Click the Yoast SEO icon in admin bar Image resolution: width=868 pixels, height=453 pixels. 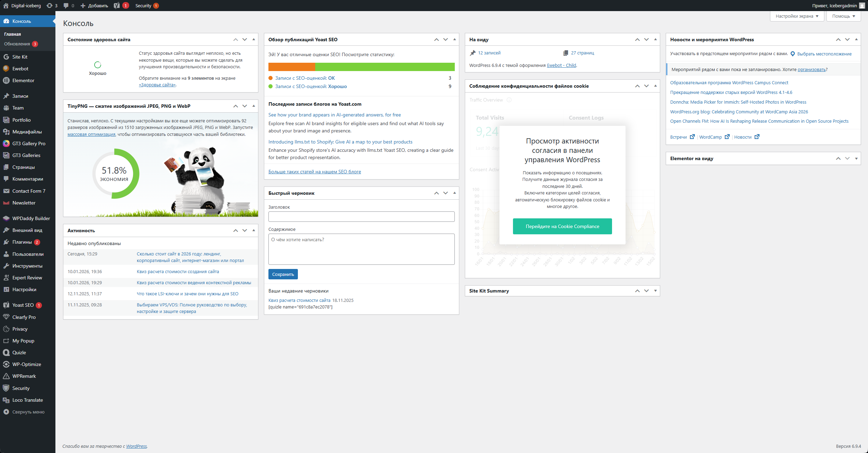tap(117, 6)
